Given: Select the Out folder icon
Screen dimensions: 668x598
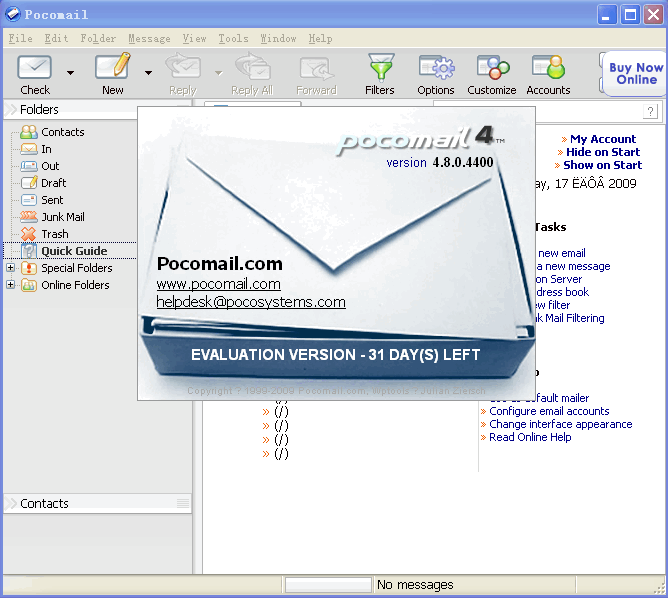Looking at the screenshot, I should [x=29, y=166].
